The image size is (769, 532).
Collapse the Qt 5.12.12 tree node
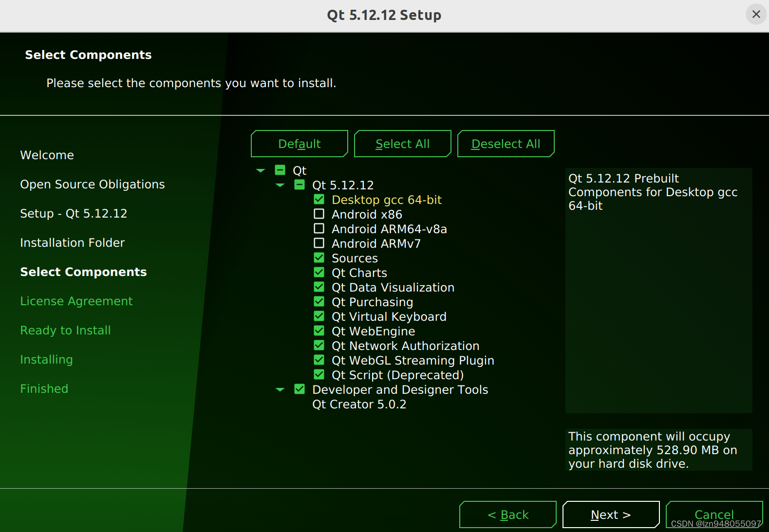(x=280, y=185)
